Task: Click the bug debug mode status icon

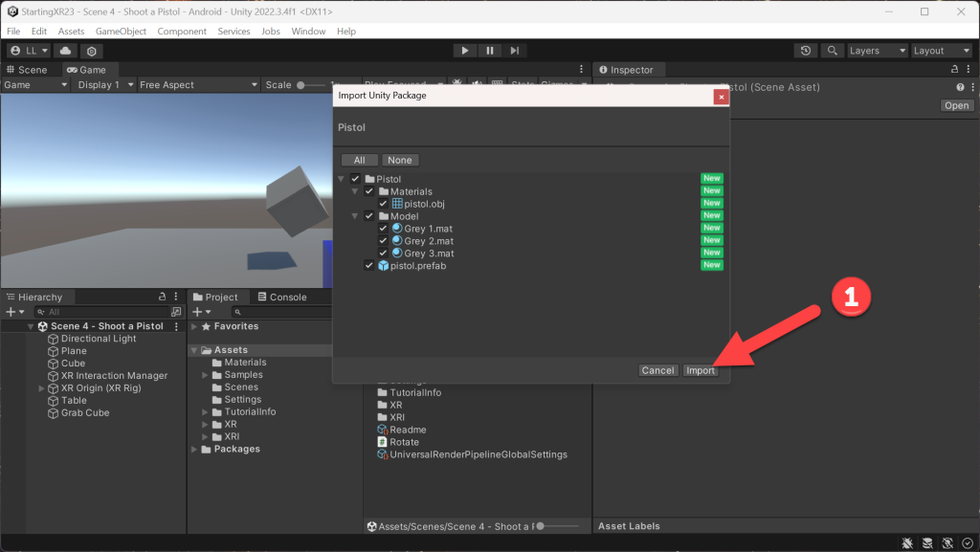Action: pos(907,543)
